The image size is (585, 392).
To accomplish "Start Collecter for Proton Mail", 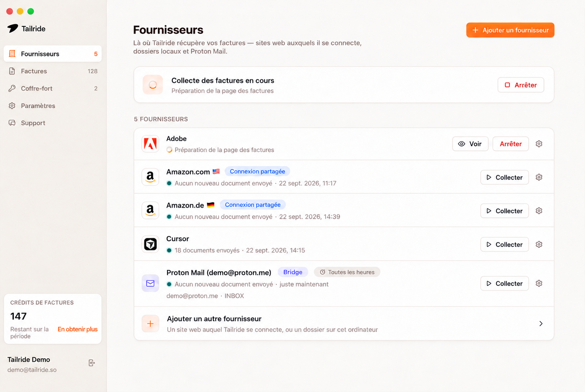I will [504, 283].
